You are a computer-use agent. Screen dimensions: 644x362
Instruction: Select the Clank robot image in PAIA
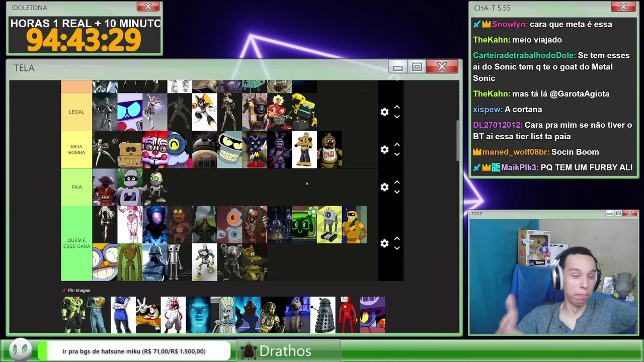click(155, 187)
